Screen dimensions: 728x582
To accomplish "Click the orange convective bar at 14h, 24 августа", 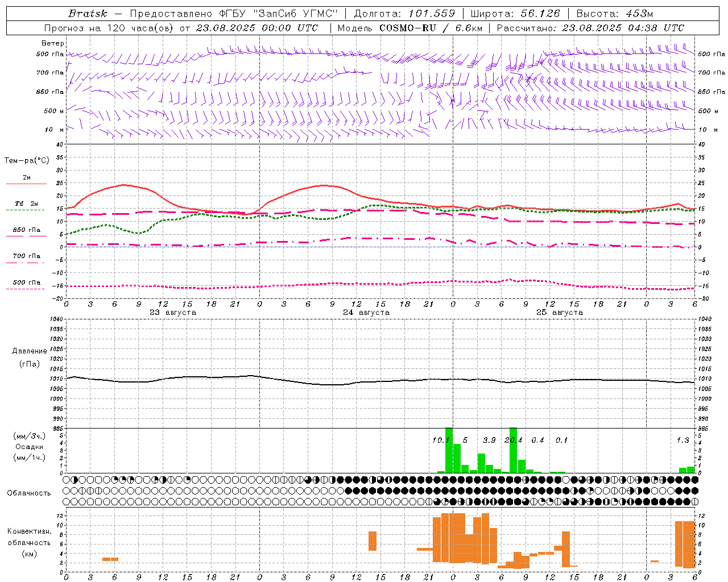I will (373, 541).
